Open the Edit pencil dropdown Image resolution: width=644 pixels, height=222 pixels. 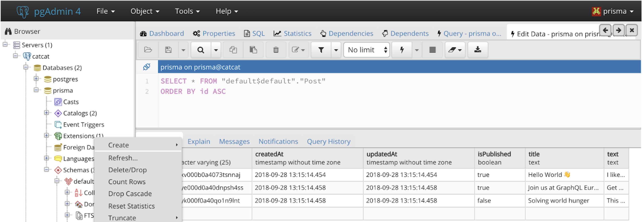click(x=298, y=50)
